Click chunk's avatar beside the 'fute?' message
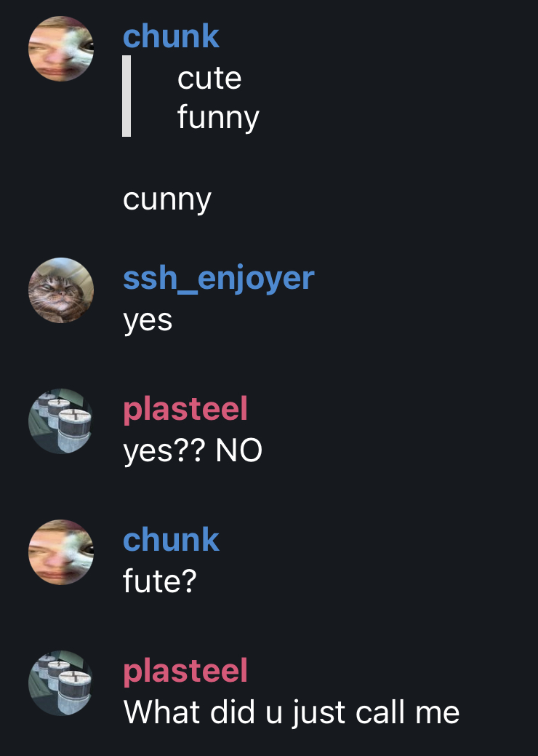Screen dimensions: 538x756 click(61, 552)
